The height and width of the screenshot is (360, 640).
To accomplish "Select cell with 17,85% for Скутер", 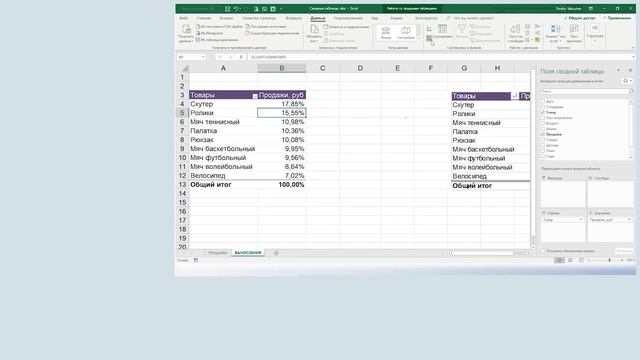I will [282, 104].
